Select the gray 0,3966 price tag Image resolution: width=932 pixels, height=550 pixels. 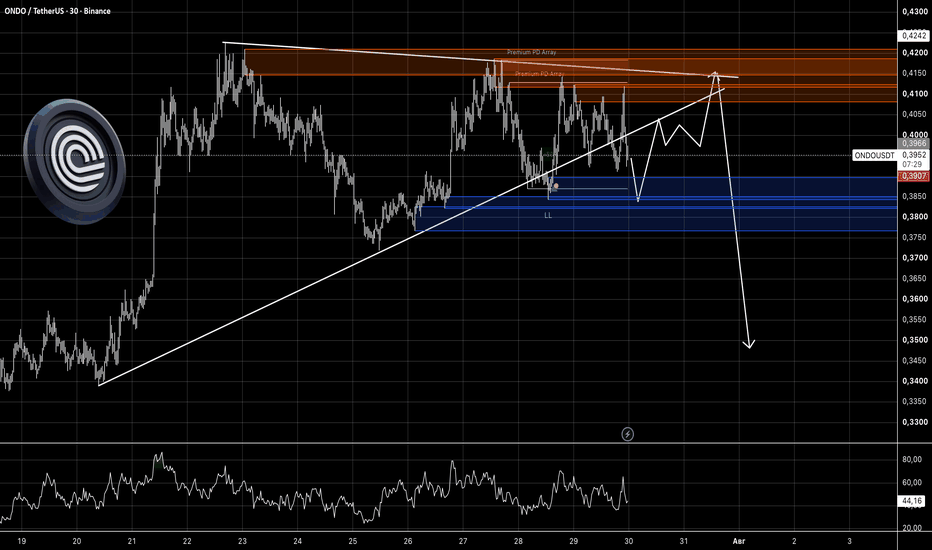(x=914, y=143)
